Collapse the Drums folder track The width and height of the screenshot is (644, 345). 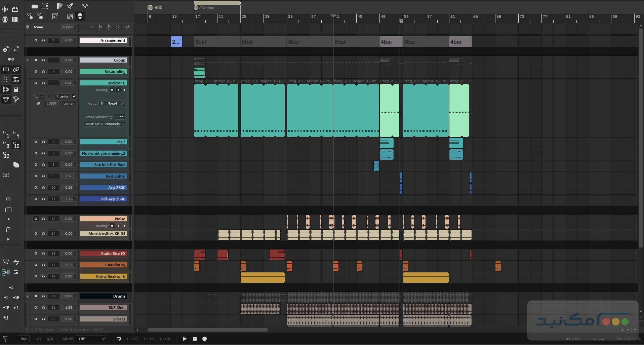[28, 296]
